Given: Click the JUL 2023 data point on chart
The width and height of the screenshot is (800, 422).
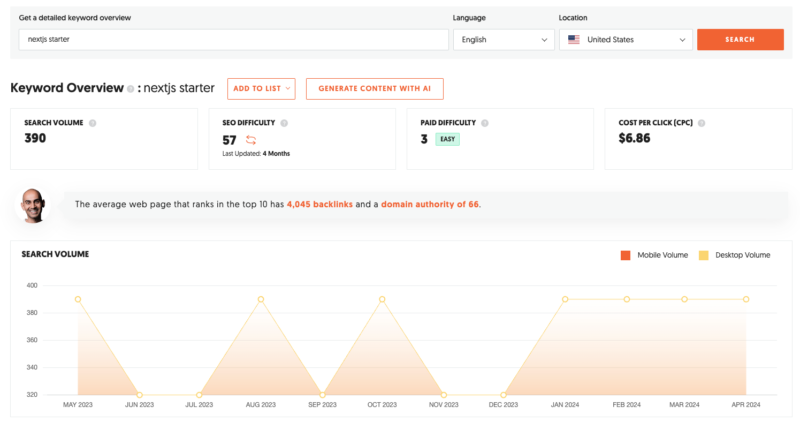Looking at the screenshot, I should [199, 395].
